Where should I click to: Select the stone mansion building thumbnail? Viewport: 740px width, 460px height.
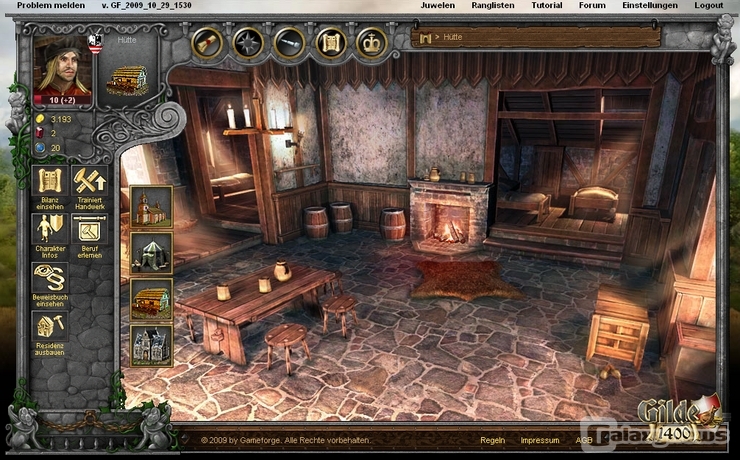click(152, 345)
